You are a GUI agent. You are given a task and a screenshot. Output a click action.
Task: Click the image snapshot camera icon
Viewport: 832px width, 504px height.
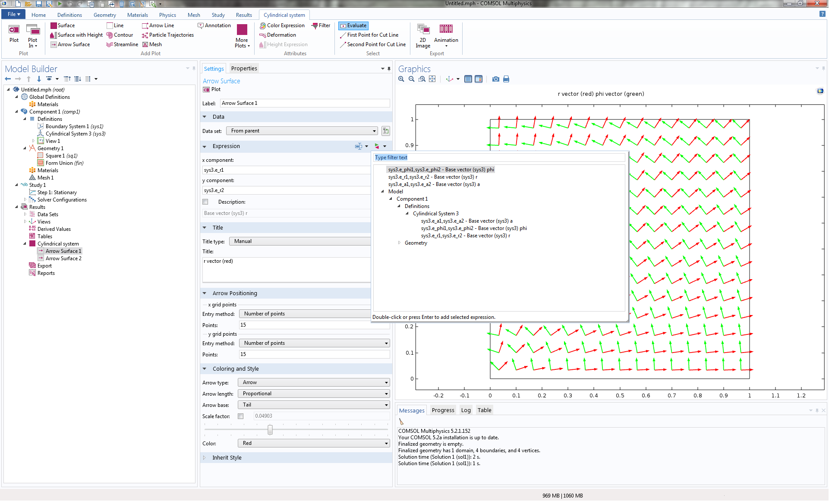point(496,79)
